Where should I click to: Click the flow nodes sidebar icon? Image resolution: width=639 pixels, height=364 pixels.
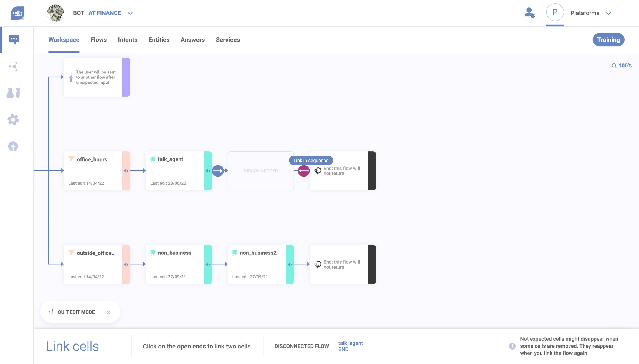[x=13, y=67]
